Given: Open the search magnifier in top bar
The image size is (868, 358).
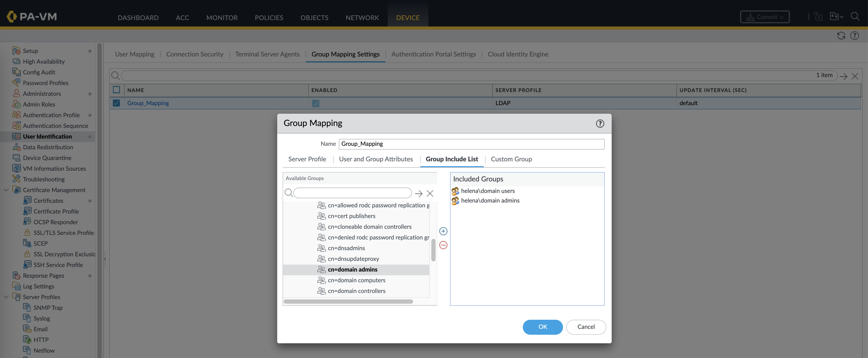Looking at the screenshot, I should (855, 17).
